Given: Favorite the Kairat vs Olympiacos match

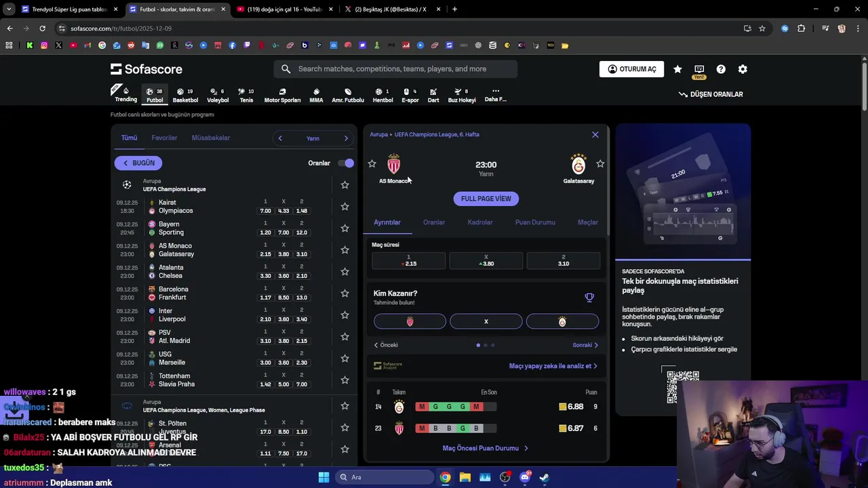Looking at the screenshot, I should click(x=344, y=206).
